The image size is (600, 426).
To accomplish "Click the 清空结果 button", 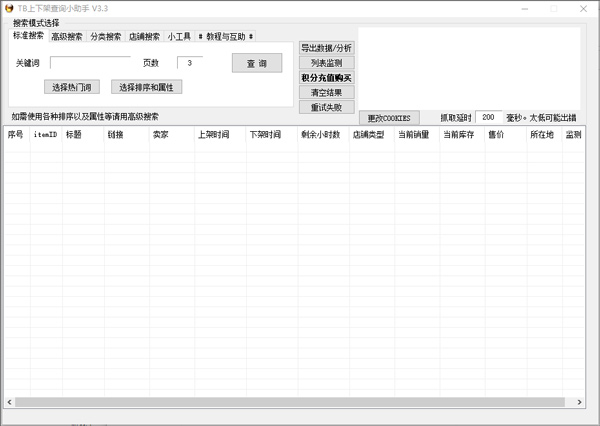I will [326, 92].
